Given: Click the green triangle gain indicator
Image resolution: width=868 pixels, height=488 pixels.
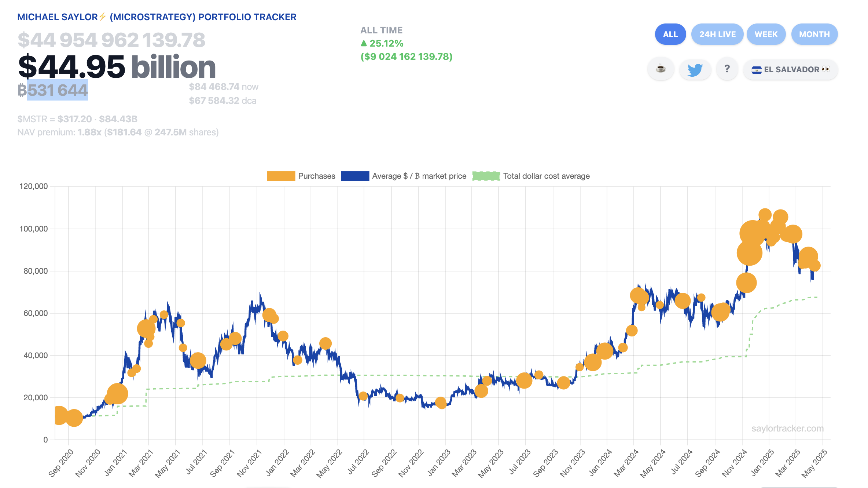Looking at the screenshot, I should [x=364, y=43].
